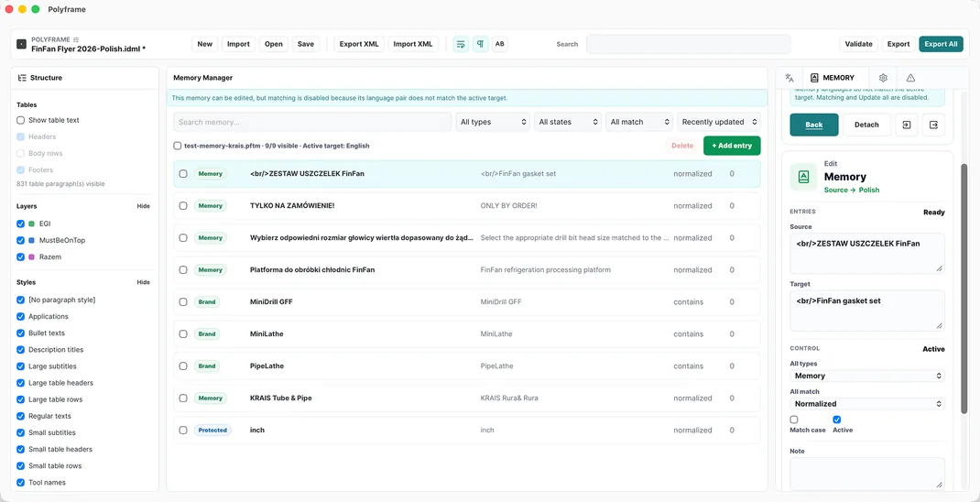Click the Structure panel tree icon
Viewport: 980px width, 502px height.
tap(21, 78)
